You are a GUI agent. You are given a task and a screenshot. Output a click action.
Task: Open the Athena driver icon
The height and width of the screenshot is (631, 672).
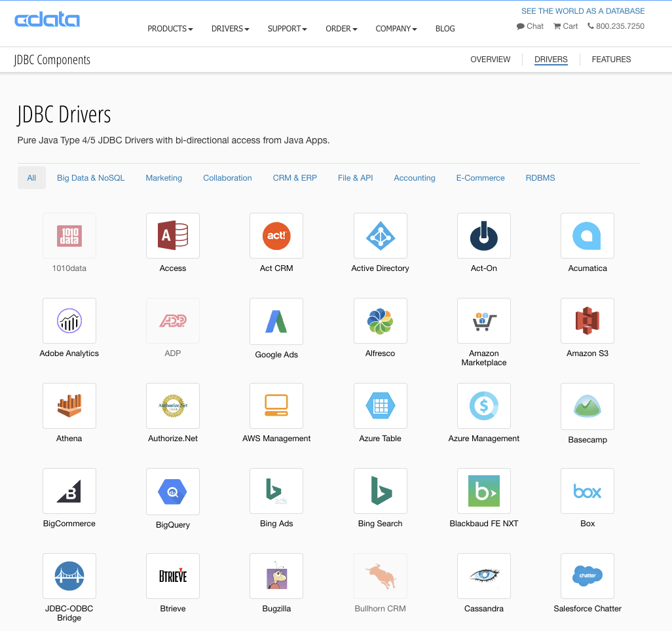[x=69, y=406]
